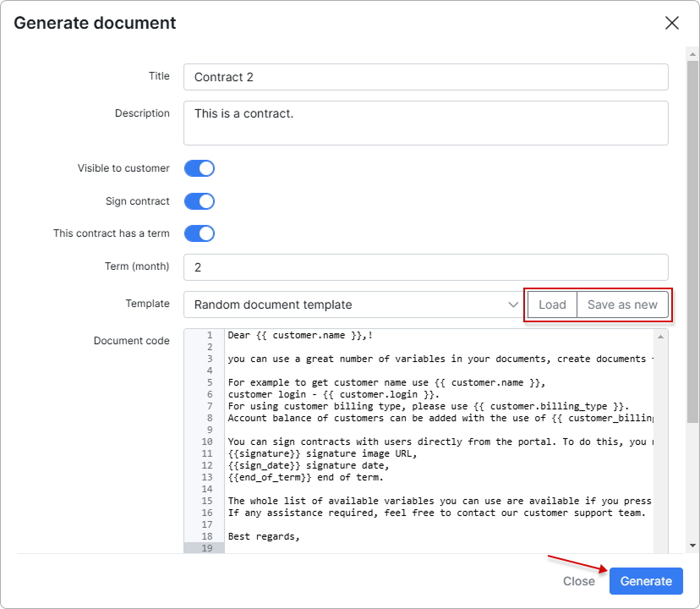The image size is (700, 609).
Task: Click the Term (month) field
Action: pyautogui.click(x=425, y=267)
